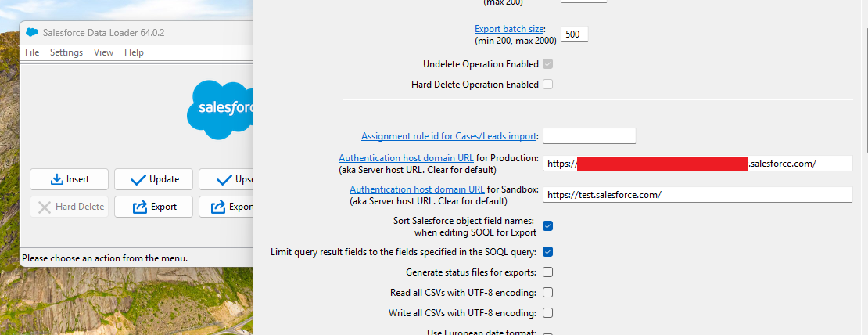Open the Settings menu
Image resolution: width=868 pixels, height=335 pixels.
(x=66, y=52)
